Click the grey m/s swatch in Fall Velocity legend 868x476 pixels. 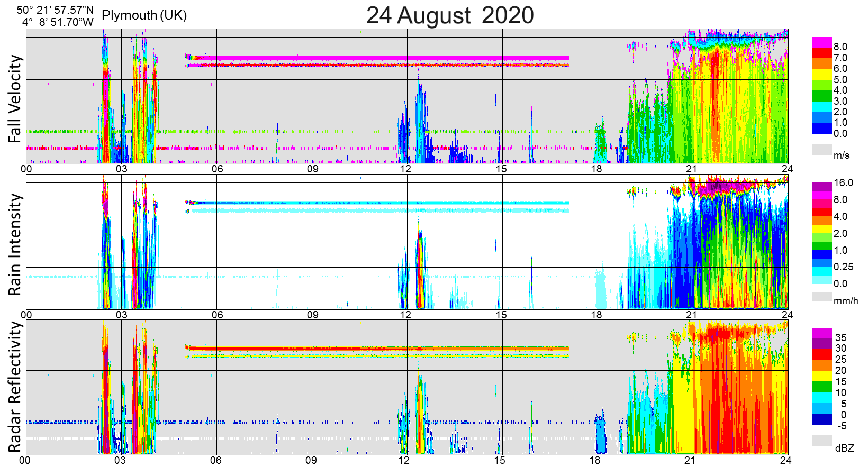pyautogui.click(x=822, y=150)
